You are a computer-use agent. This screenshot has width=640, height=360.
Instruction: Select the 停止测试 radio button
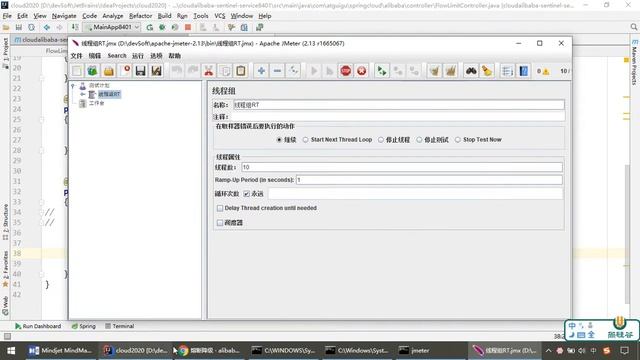coord(419,140)
